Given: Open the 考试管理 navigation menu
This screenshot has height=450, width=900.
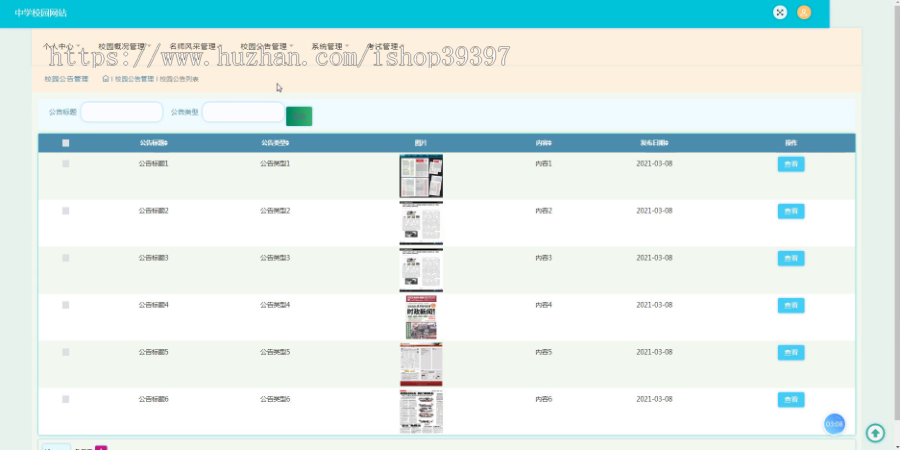Looking at the screenshot, I should coord(385,46).
